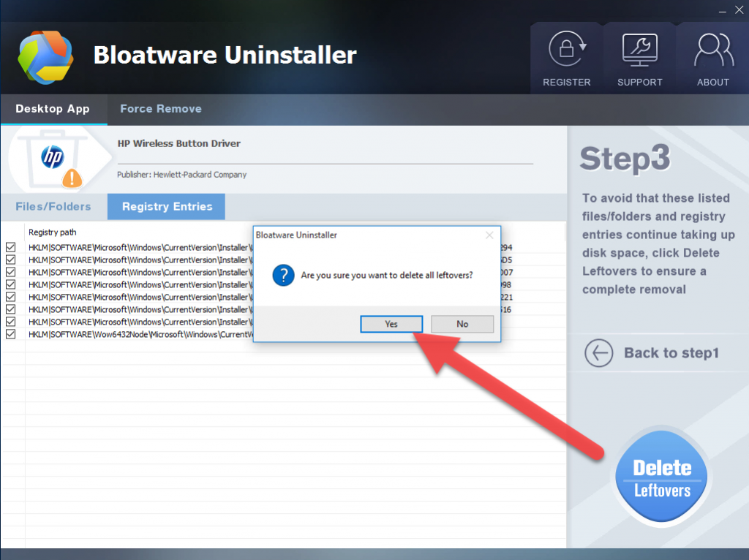Click the Register lock icon
This screenshot has height=560, width=749.
567,49
